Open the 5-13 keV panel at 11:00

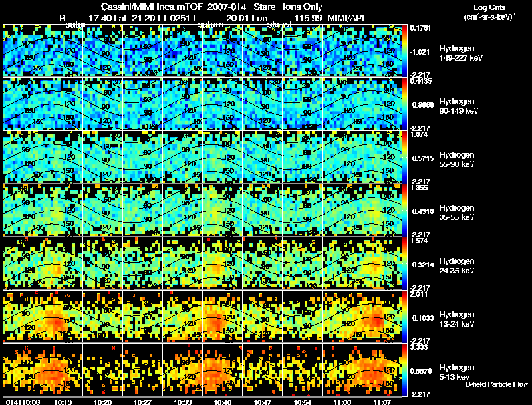(x=342, y=370)
